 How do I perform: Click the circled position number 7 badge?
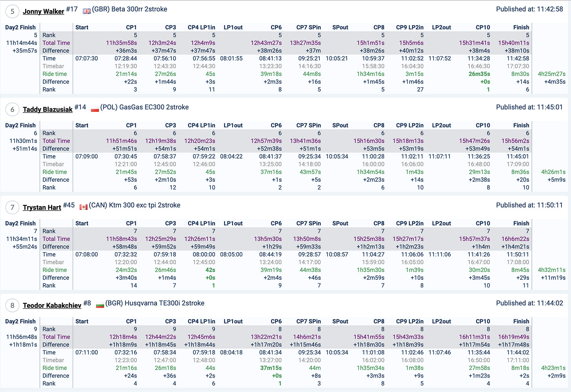click(12, 208)
